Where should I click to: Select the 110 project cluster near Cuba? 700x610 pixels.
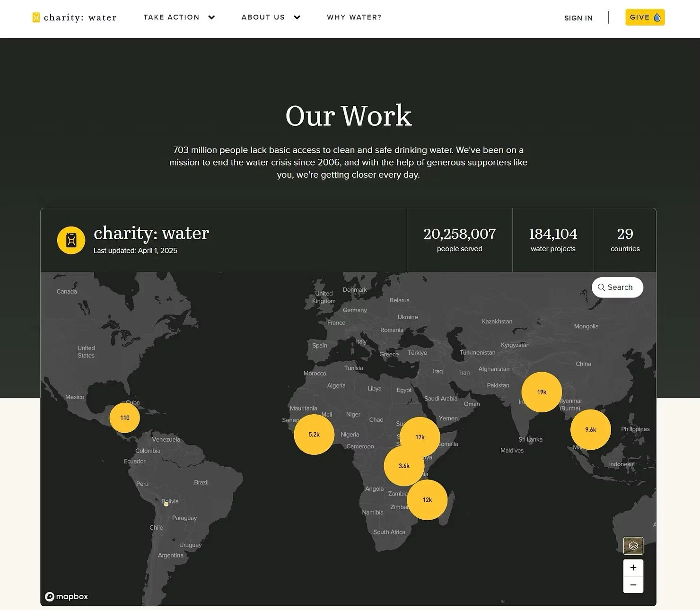tap(125, 418)
